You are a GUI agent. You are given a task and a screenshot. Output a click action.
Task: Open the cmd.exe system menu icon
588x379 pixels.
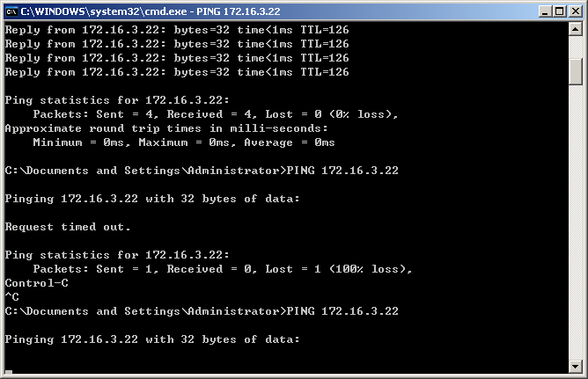11,11
